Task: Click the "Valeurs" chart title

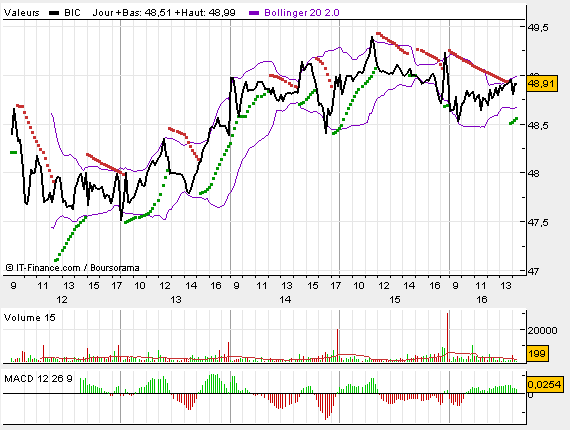Action: tap(21, 13)
